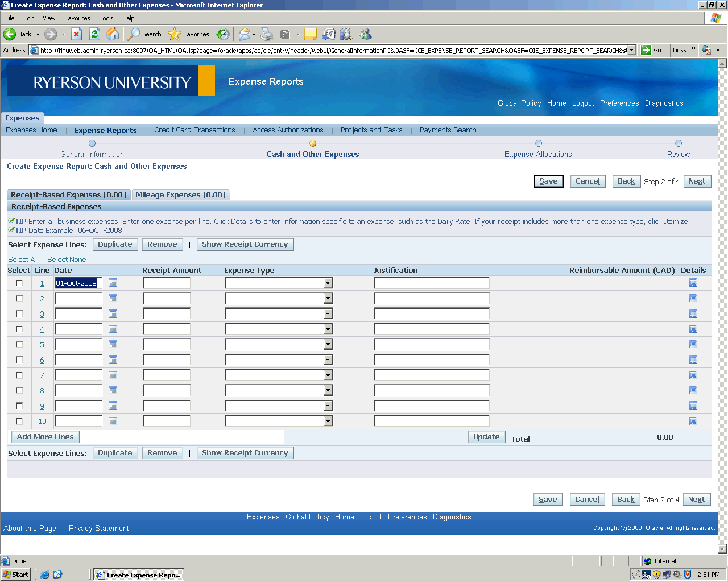
Task: Switch to Mileage Expenses tab
Action: pyautogui.click(x=180, y=195)
